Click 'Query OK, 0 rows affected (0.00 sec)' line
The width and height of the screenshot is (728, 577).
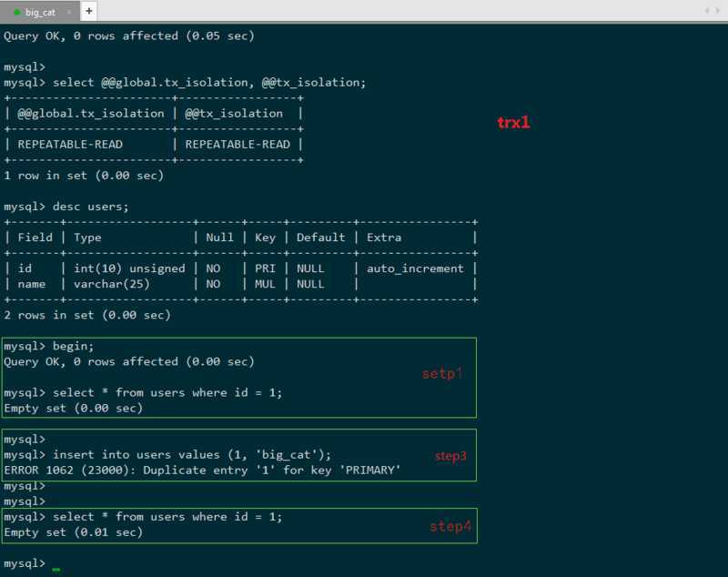tap(129, 361)
